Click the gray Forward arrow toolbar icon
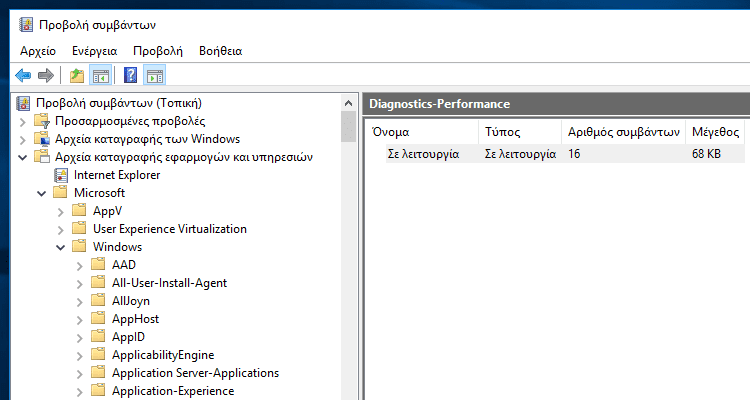Screen dimensions: 750x400 (x=46, y=76)
